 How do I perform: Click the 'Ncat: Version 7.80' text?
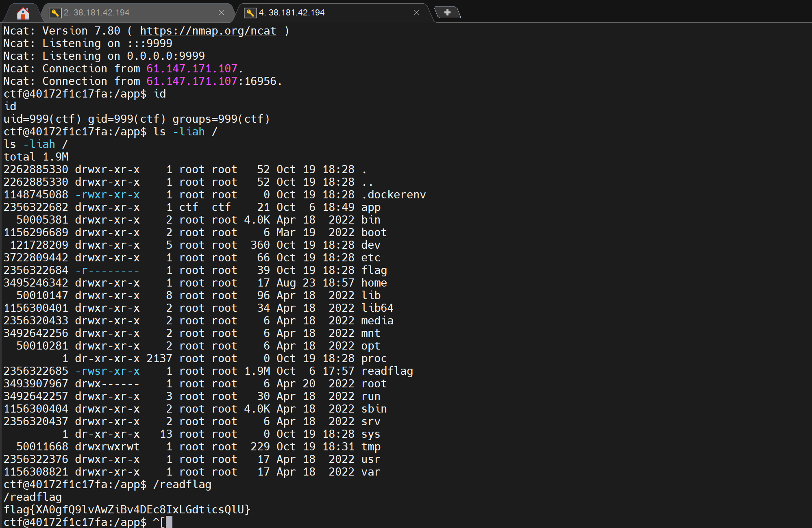click(x=62, y=31)
